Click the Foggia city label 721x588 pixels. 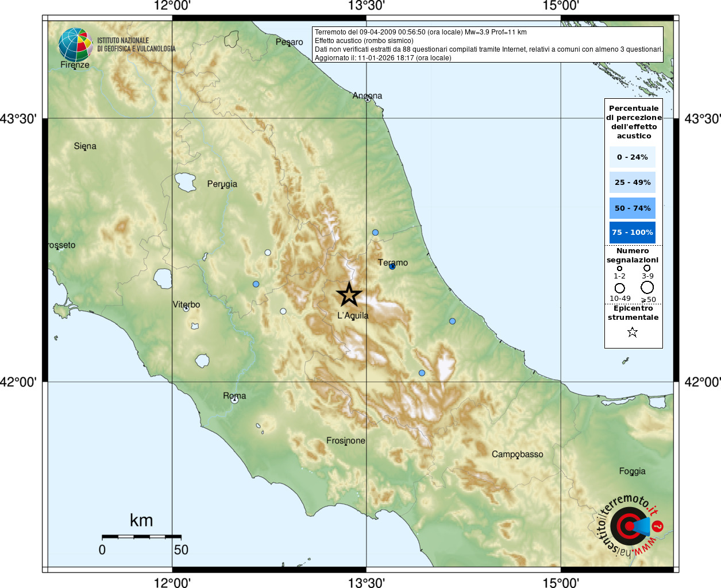pyautogui.click(x=632, y=471)
